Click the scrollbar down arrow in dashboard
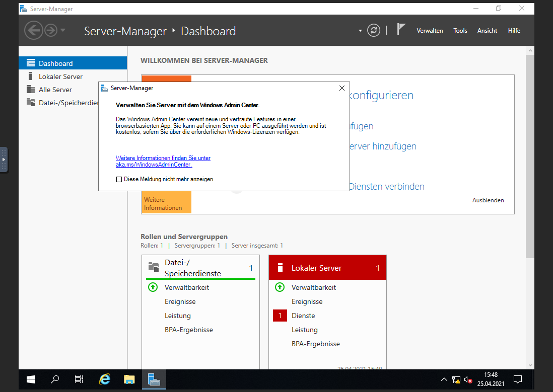The image size is (553, 392). 530,365
